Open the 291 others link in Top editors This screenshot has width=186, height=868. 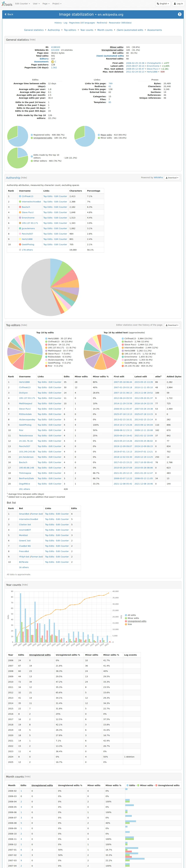click(x=24, y=489)
